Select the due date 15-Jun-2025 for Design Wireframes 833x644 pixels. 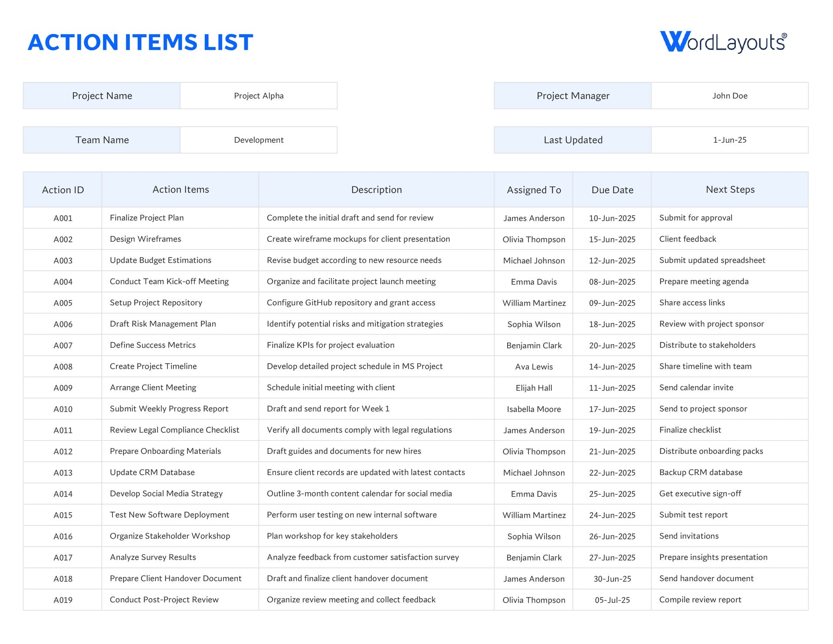click(x=612, y=239)
